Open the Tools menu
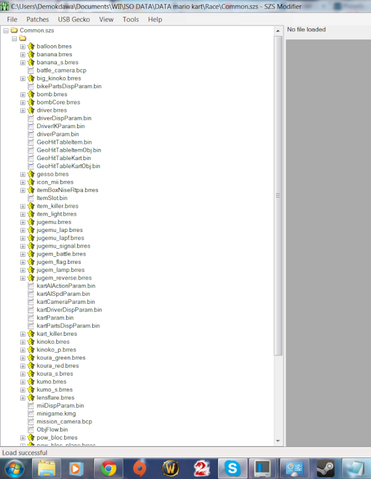Screen dimensions: 371x479 (x=131, y=19)
